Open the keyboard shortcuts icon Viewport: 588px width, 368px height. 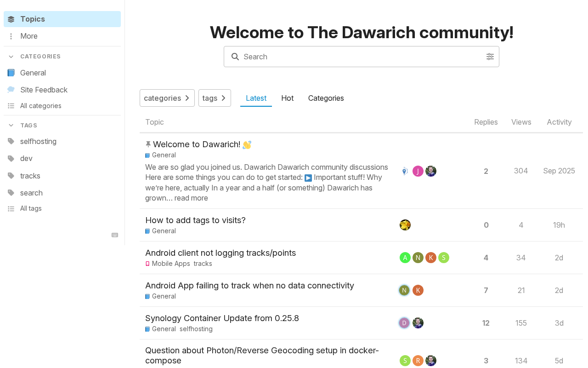coord(115,235)
